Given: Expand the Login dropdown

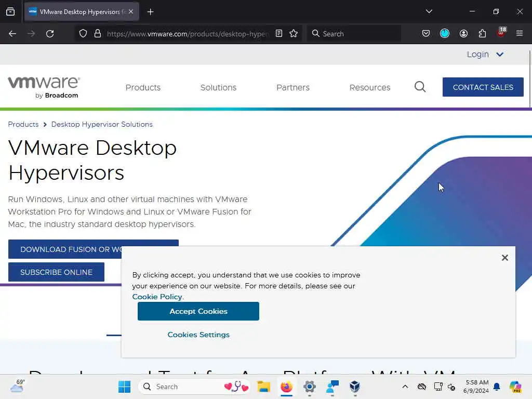Looking at the screenshot, I should [485, 54].
